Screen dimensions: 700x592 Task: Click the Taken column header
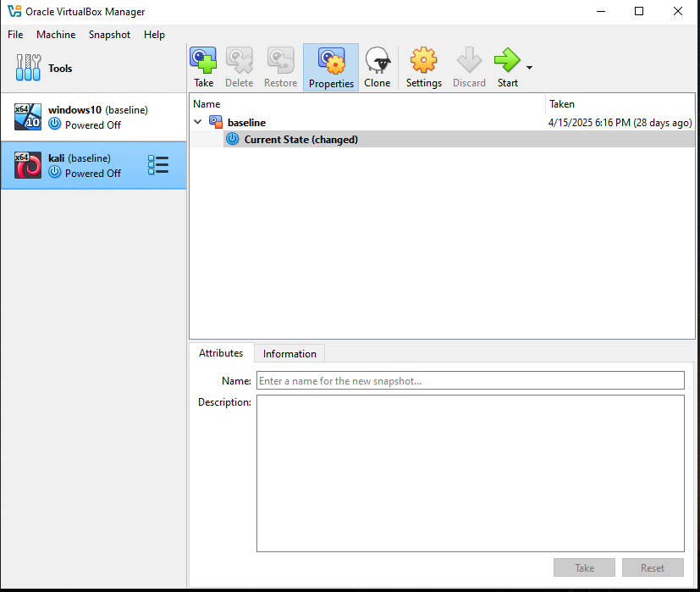[620, 104]
